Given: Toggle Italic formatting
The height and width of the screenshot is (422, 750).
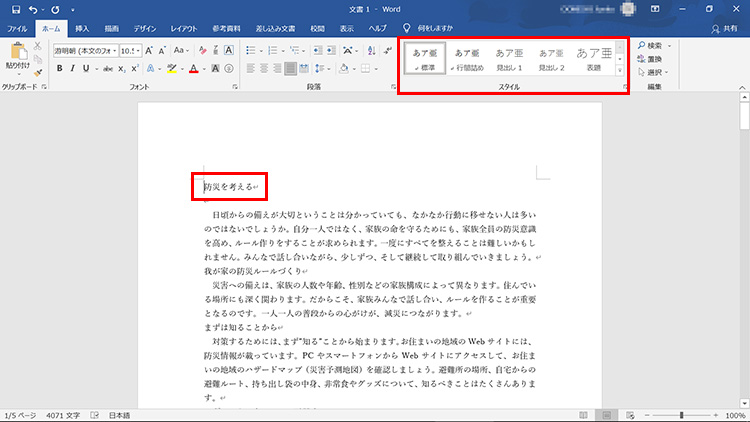Looking at the screenshot, I should 73,69.
